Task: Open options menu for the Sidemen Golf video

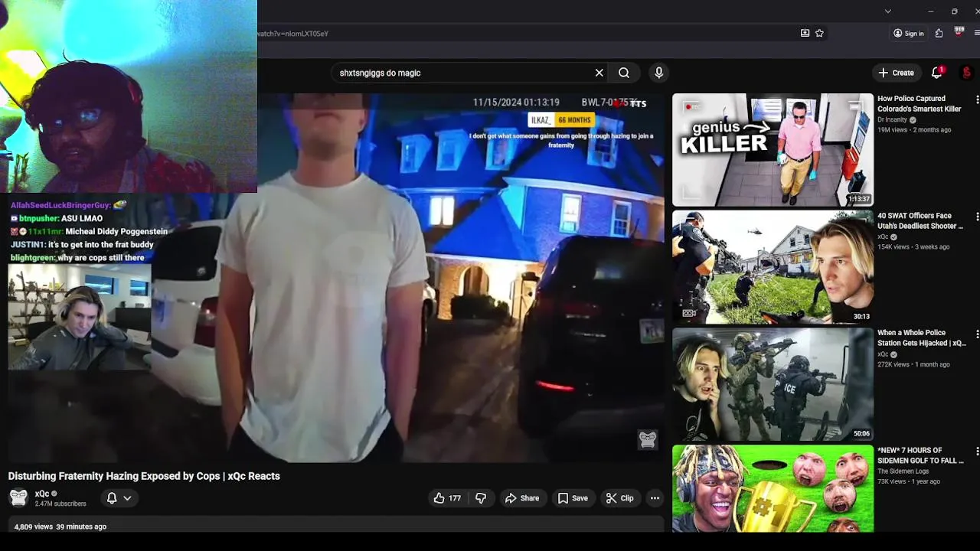Action: [x=977, y=452]
